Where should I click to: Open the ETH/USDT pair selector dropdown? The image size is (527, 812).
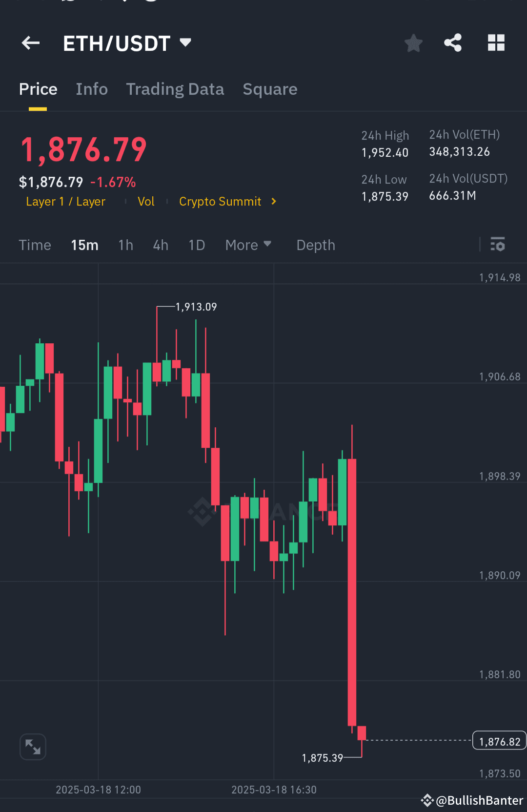click(x=185, y=43)
